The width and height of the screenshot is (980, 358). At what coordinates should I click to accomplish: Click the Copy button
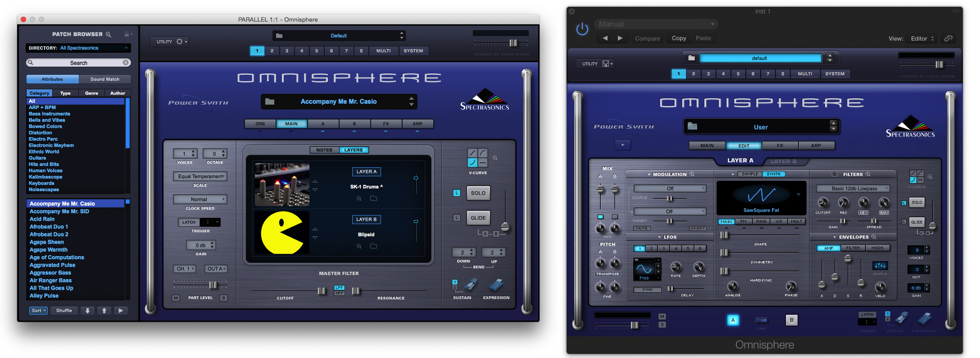pyautogui.click(x=679, y=38)
